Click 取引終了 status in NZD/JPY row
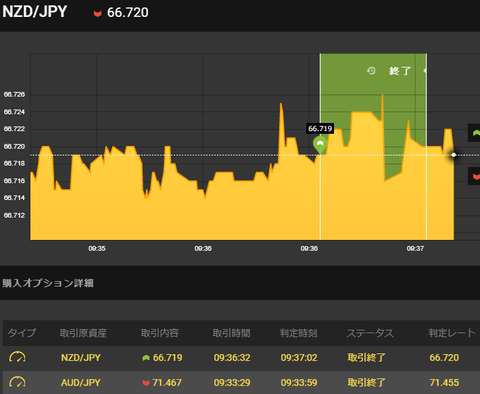The image size is (480, 394). pos(366,358)
